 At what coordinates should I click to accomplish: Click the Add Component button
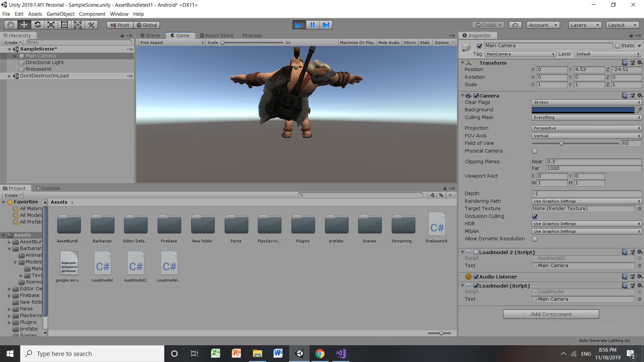point(551,314)
